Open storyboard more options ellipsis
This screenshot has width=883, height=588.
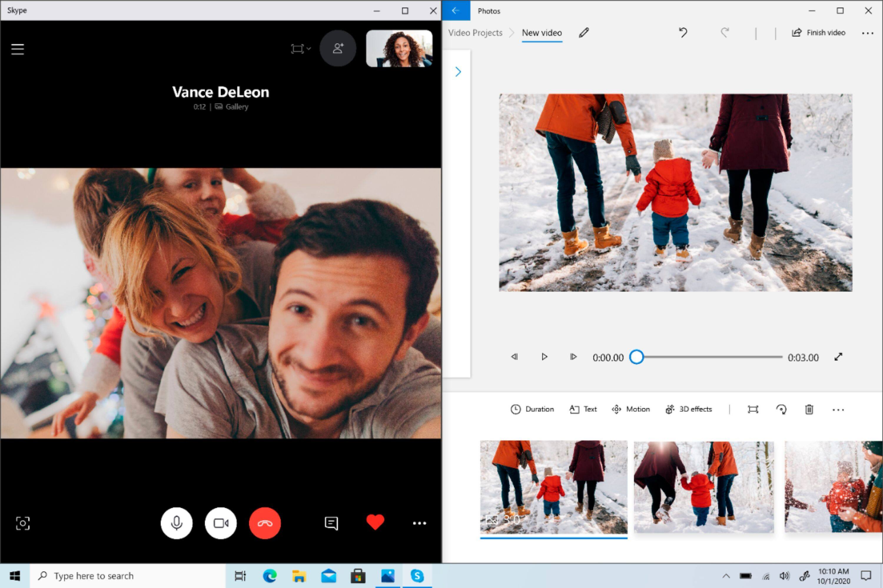[x=838, y=410]
